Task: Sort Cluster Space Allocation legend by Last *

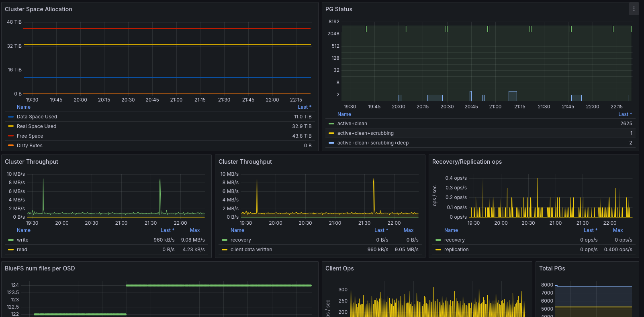Action: tap(304, 107)
